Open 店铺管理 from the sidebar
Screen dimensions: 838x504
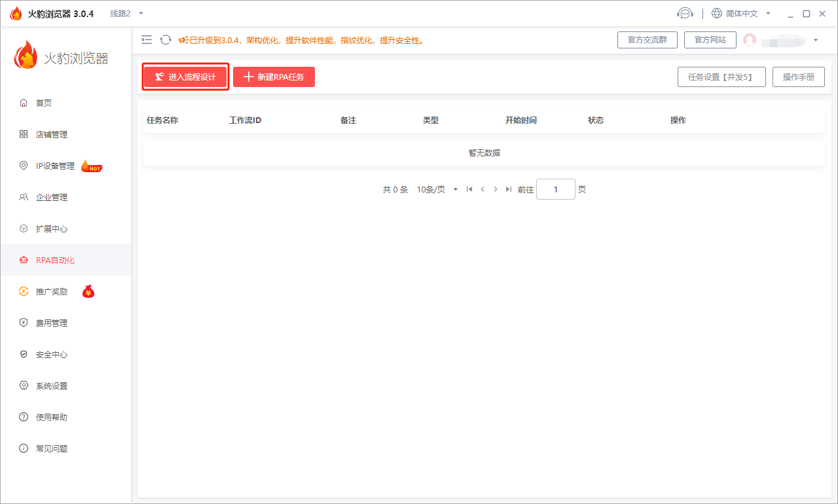[x=52, y=134]
